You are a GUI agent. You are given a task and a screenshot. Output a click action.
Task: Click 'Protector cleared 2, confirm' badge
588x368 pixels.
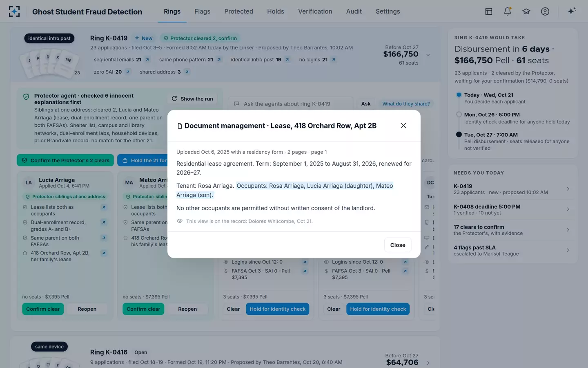click(x=200, y=38)
